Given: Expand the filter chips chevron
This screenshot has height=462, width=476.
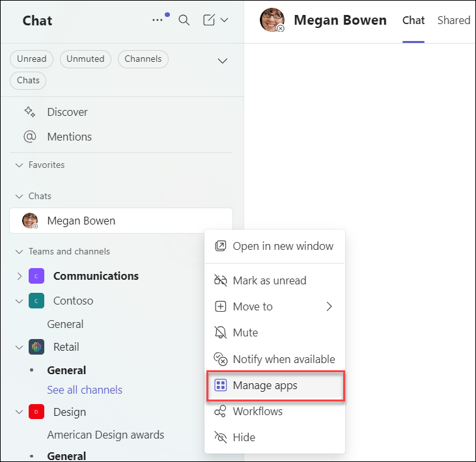Looking at the screenshot, I should 223,61.
